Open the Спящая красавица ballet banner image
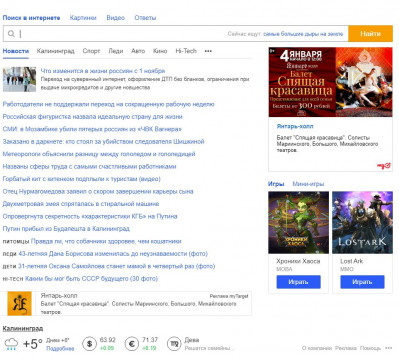Viewport: 399px width, 360px height. (x=330, y=82)
